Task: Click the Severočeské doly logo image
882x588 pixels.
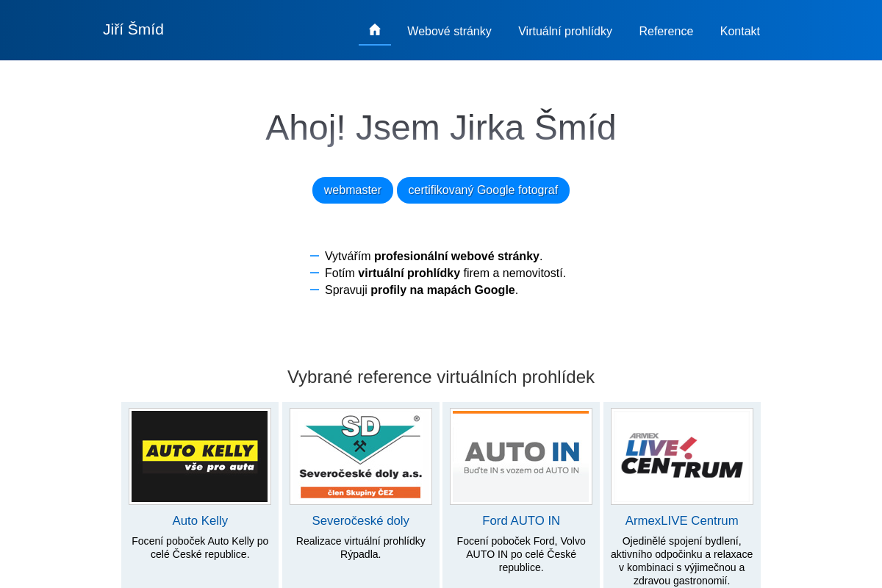Action: [360, 456]
